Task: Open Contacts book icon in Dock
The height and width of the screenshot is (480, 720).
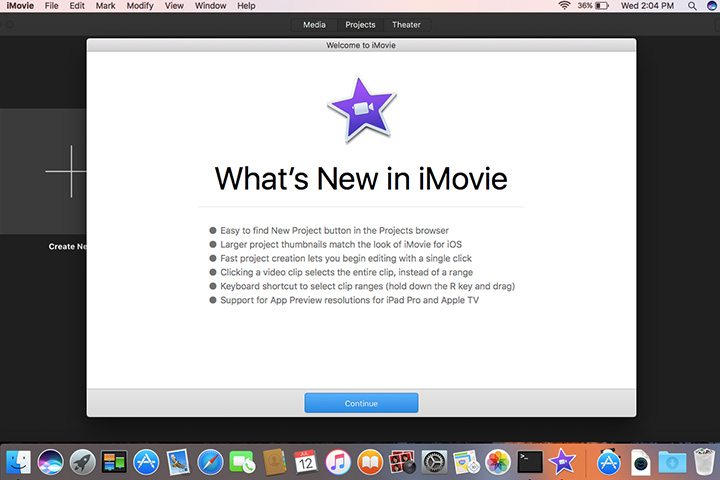Action: coord(274,462)
